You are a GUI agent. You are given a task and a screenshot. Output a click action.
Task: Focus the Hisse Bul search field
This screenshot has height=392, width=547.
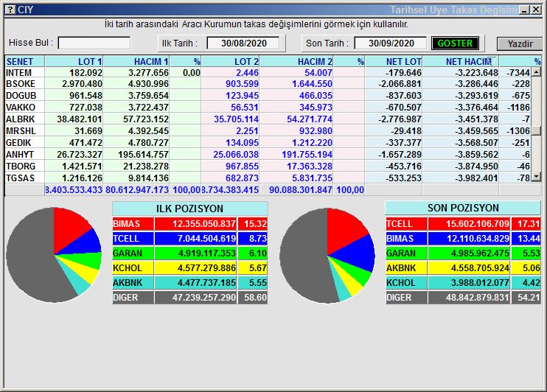pos(94,43)
